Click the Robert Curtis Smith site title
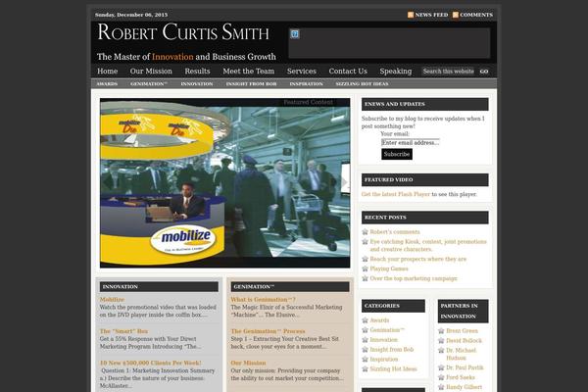 pyautogui.click(x=183, y=32)
